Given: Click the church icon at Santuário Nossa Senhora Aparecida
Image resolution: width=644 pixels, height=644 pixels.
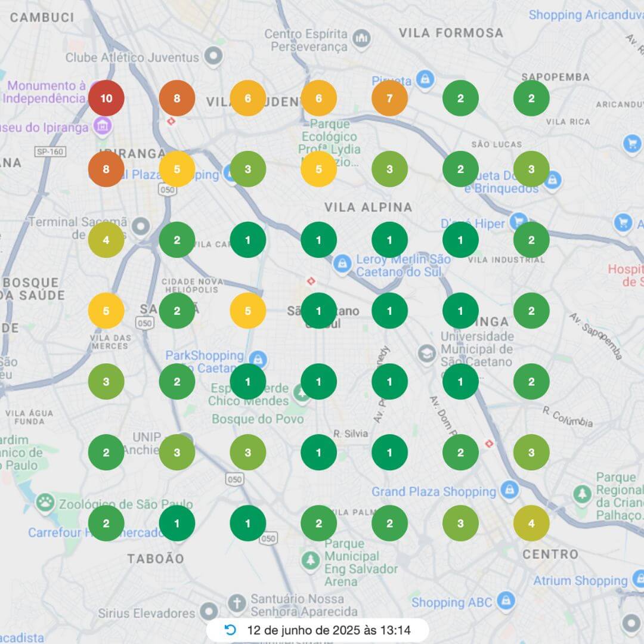Looking at the screenshot, I should pyautogui.click(x=239, y=603).
